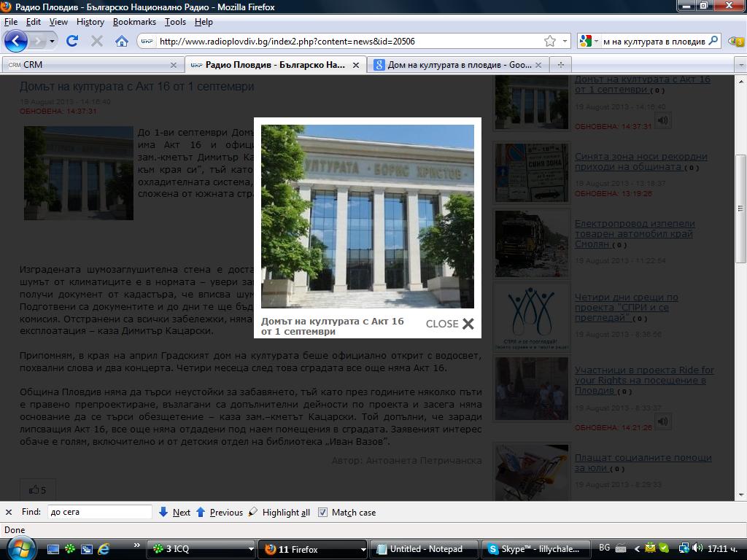Click the page scrollbar down arrow
Image resolution: width=747 pixels, height=560 pixels.
pyautogui.click(x=741, y=495)
